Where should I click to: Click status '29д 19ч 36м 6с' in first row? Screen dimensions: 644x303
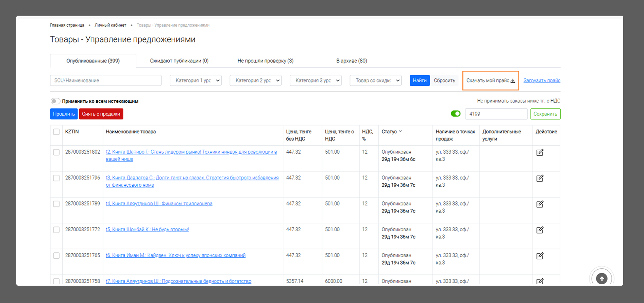399,159
